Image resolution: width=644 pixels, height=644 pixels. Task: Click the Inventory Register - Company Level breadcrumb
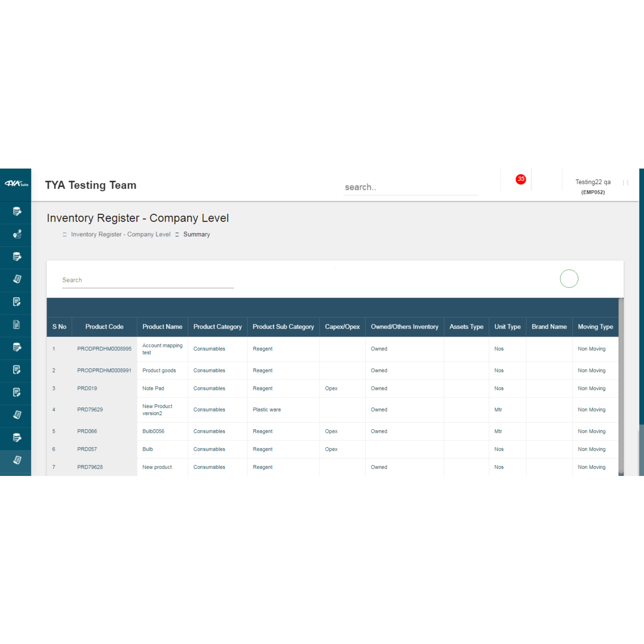(121, 234)
